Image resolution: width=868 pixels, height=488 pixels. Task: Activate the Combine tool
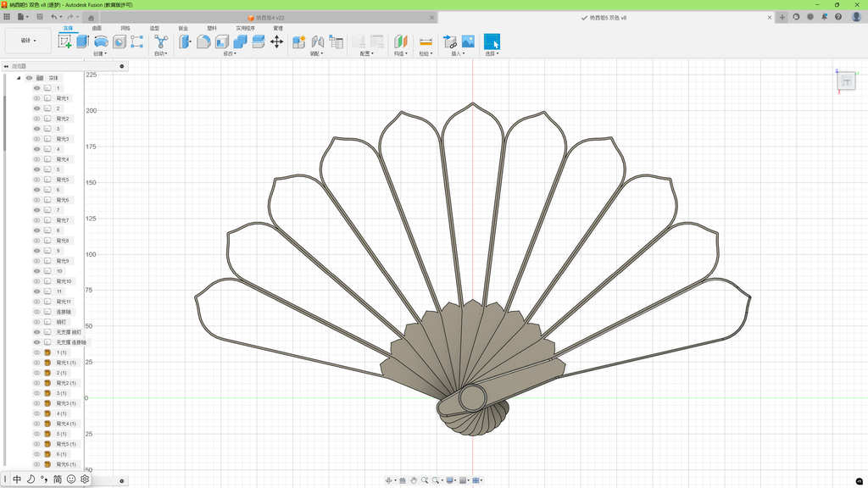(x=240, y=42)
